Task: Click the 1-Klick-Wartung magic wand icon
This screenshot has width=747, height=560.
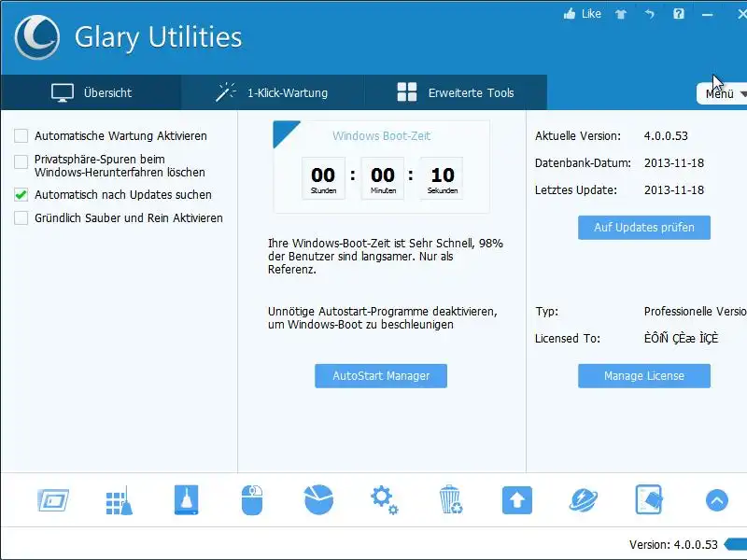Action: pos(226,92)
